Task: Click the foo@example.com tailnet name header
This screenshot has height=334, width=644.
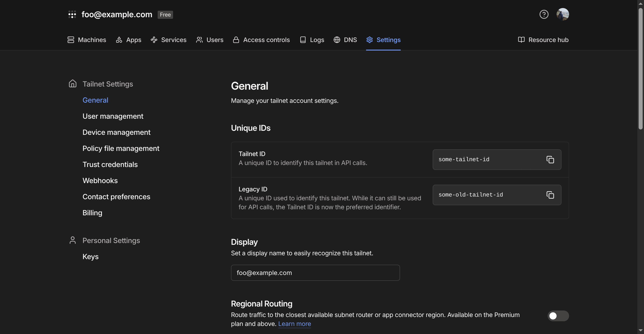Action: pos(117,15)
